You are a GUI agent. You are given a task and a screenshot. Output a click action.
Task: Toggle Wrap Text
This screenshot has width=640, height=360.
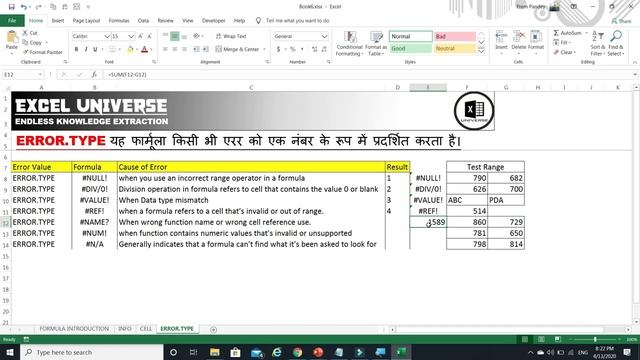click(x=231, y=36)
